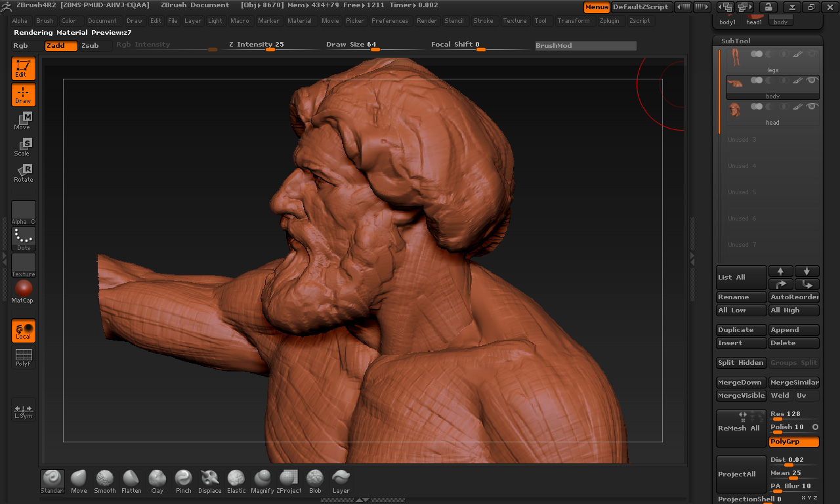Toggle Zsub sculpt mode
This screenshot has width=840, height=504.
coord(90,46)
